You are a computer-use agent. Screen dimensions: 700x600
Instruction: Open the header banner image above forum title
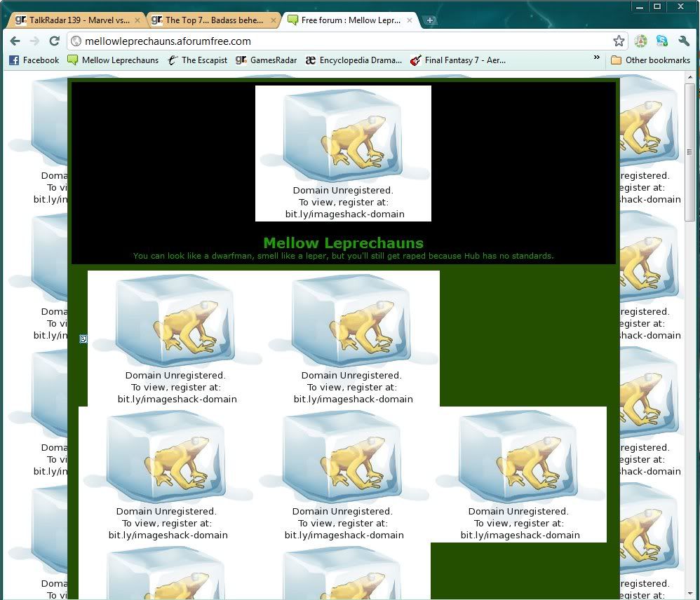pos(343,154)
